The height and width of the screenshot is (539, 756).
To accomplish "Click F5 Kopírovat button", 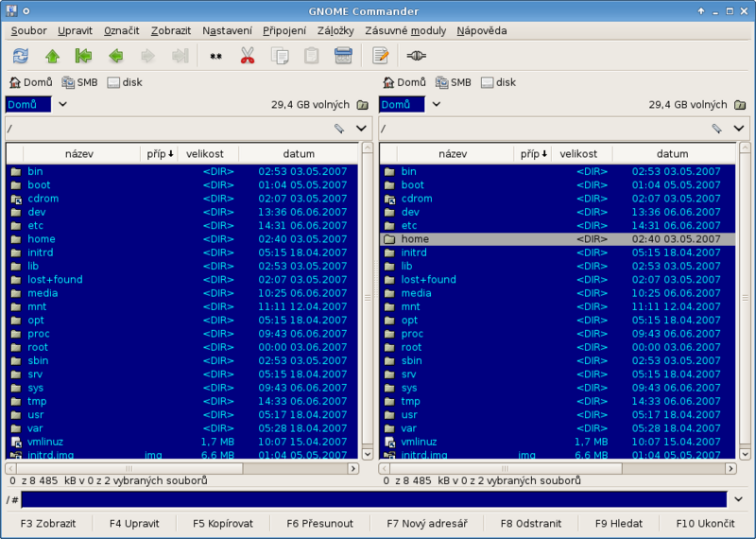I will click(223, 524).
